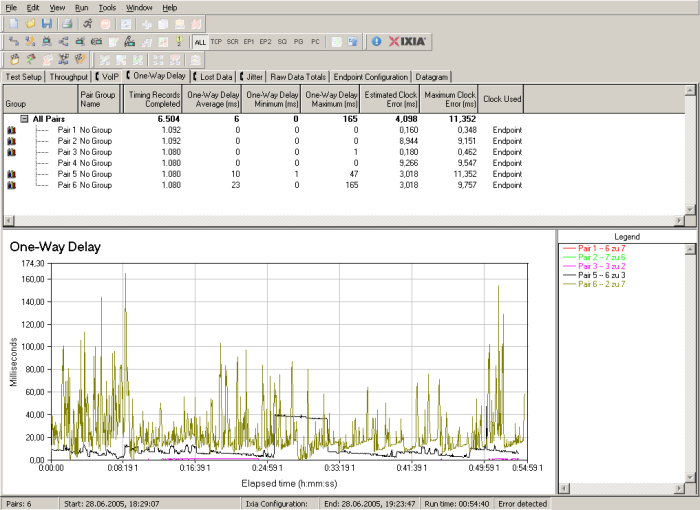700x510 pixels.
Task: Open the Run menu
Action: coord(81,7)
